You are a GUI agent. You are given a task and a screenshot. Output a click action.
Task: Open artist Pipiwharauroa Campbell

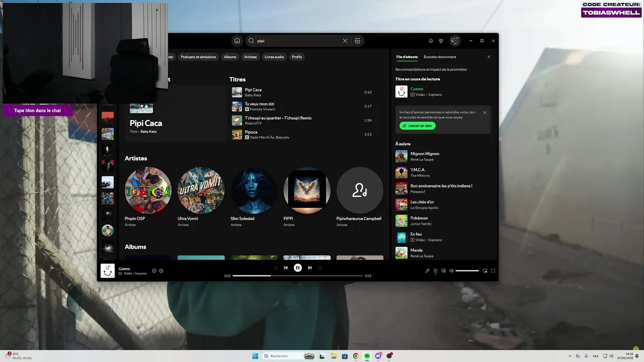[x=360, y=197]
